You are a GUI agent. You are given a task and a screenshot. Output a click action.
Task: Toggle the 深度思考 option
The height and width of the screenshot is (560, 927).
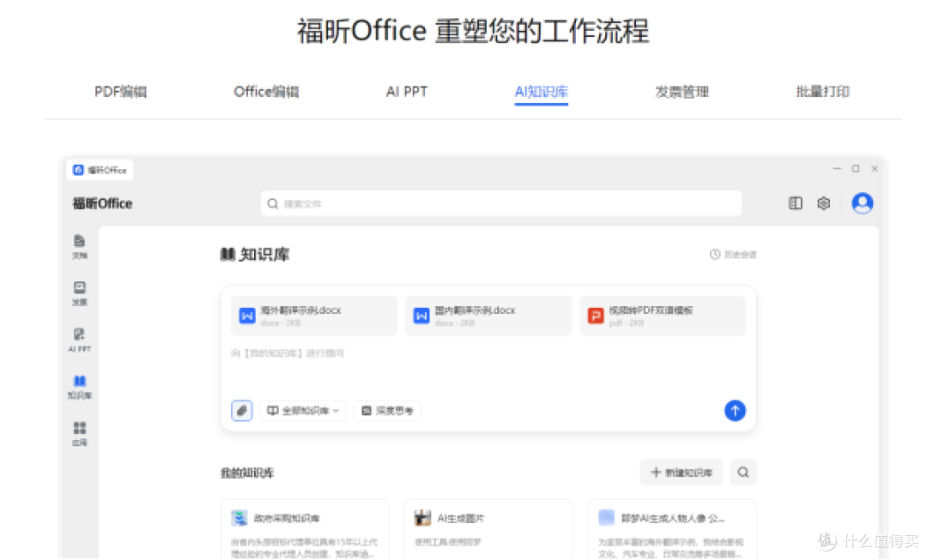click(x=387, y=411)
